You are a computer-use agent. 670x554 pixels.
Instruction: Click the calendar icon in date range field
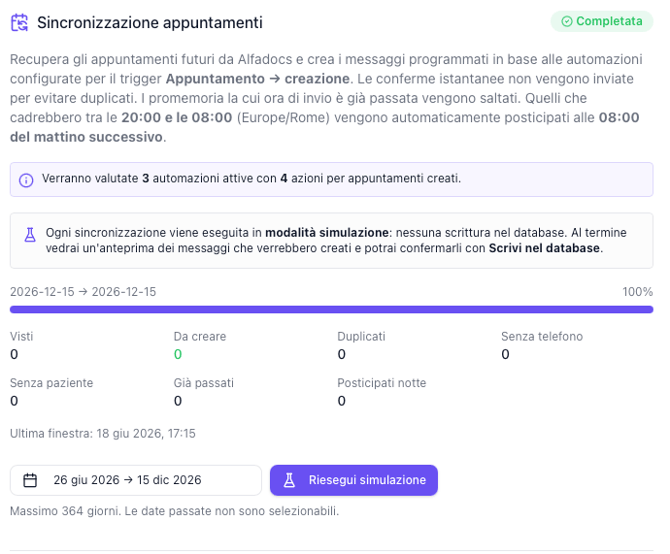[x=30, y=480]
